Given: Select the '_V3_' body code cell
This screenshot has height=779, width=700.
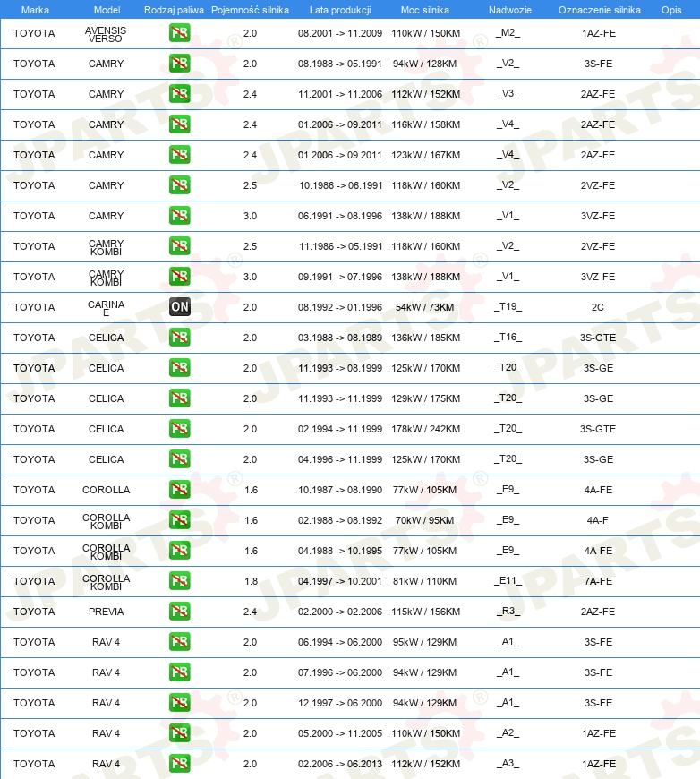Looking at the screenshot, I should tap(508, 94).
